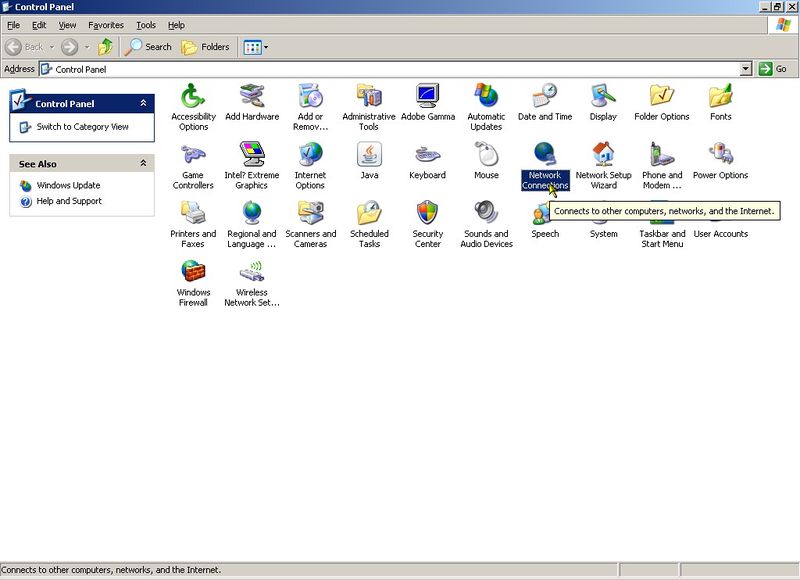Click the Forward arrow button
Screen dimensions: 800x580
click(70, 47)
